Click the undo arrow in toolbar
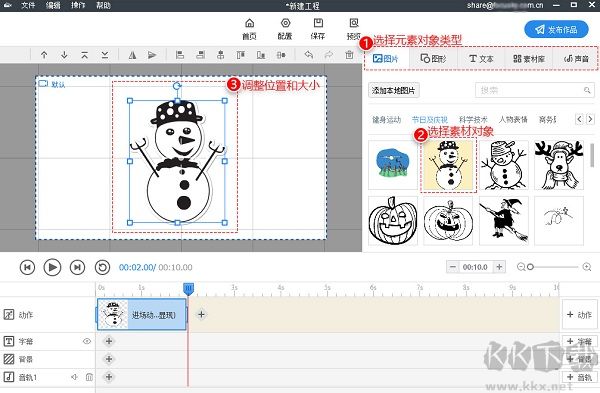 (308, 55)
